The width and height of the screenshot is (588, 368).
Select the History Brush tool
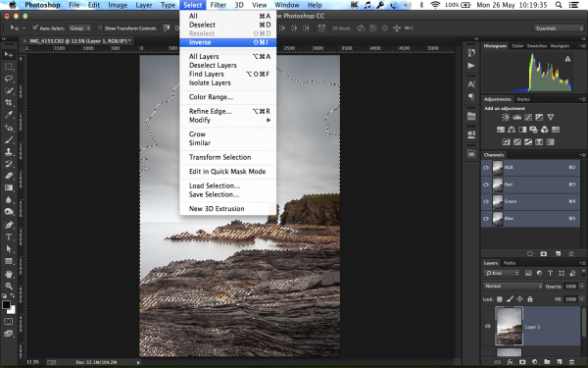pyautogui.click(x=9, y=164)
